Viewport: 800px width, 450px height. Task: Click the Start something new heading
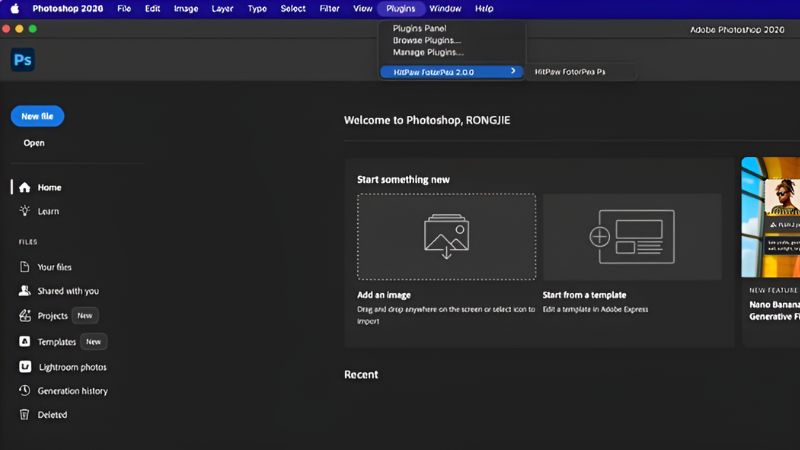click(x=403, y=180)
